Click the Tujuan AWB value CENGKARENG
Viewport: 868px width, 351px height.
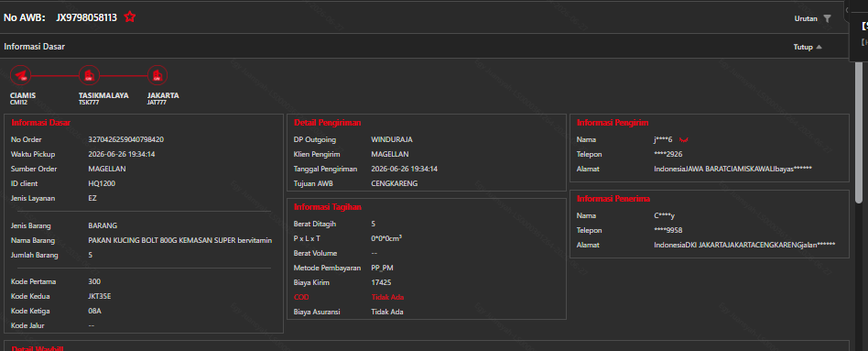click(x=394, y=183)
